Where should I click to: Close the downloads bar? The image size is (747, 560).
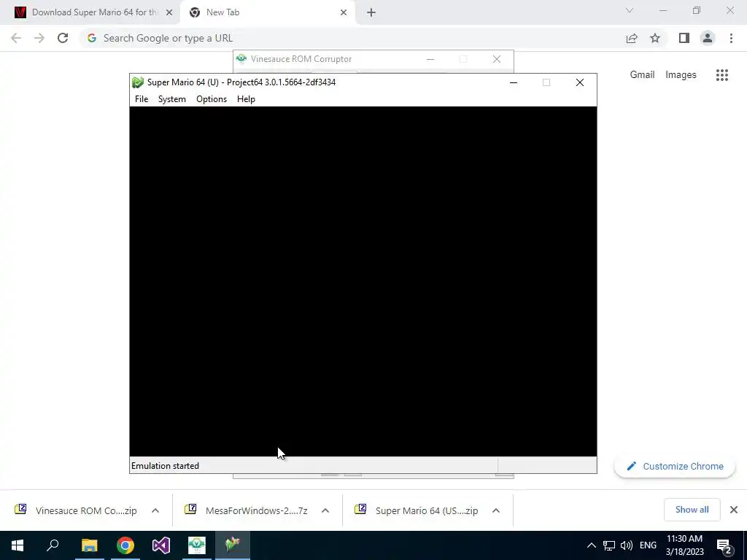734,510
